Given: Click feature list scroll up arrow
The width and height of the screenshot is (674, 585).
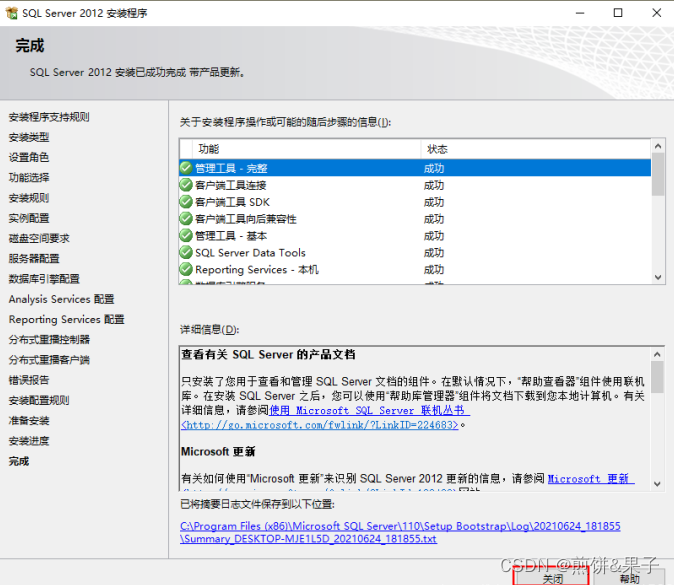Looking at the screenshot, I should pyautogui.click(x=658, y=146).
